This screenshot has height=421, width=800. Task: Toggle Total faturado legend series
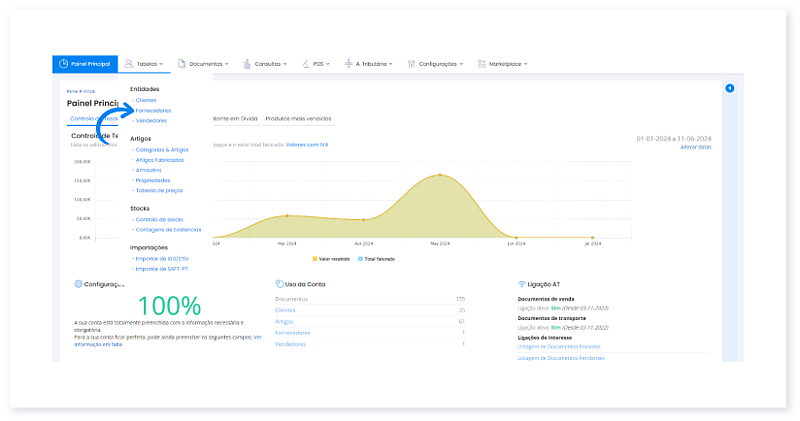pos(377,259)
